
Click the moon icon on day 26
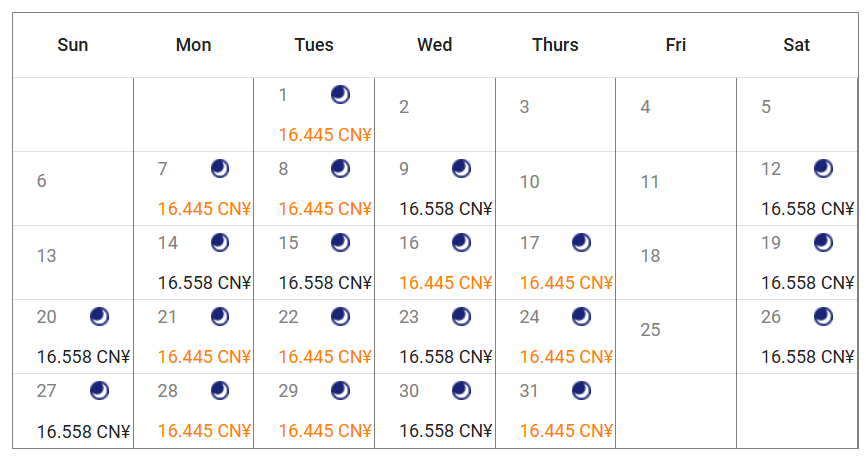coord(823,317)
